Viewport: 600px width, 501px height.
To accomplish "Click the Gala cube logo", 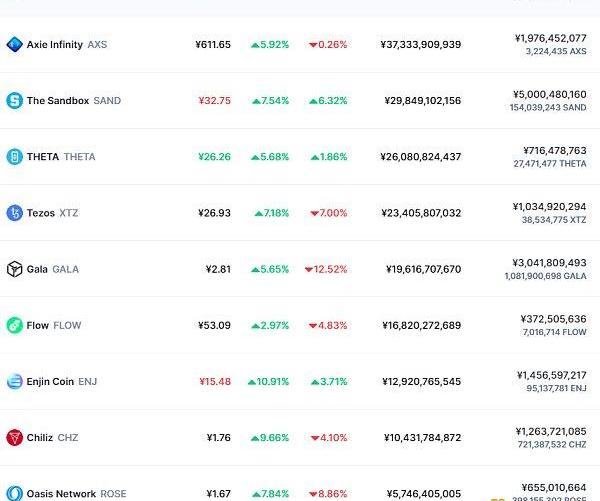I will pyautogui.click(x=14, y=269).
